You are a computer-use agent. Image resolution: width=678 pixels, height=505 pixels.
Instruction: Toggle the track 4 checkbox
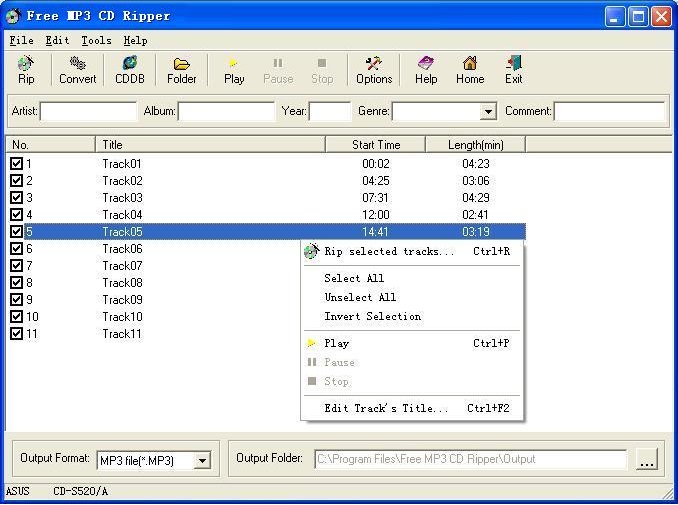pyautogui.click(x=16, y=214)
